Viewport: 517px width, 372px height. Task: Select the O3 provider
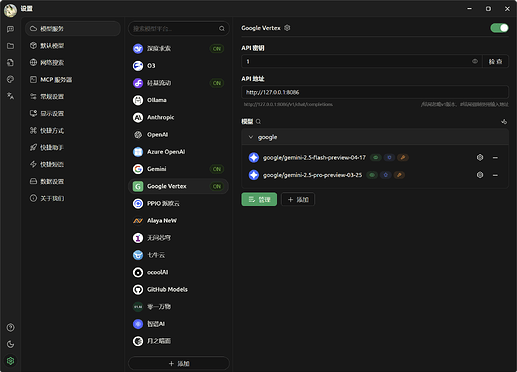(x=178, y=66)
